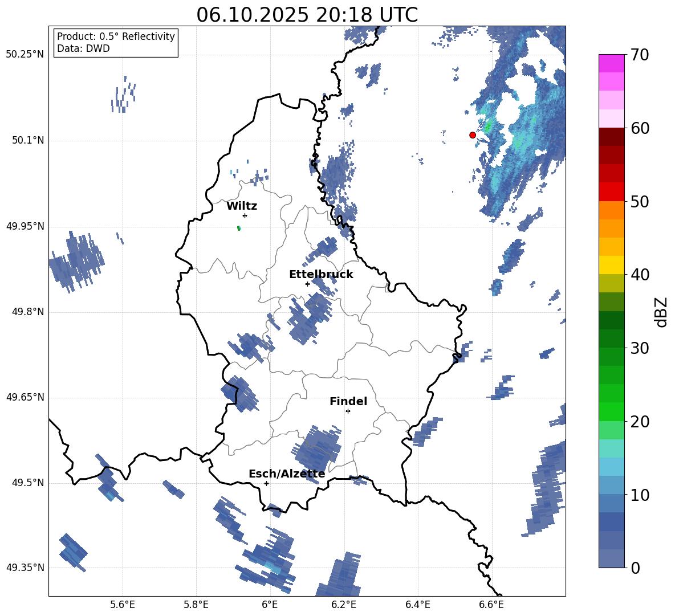
Task: Click the 49.65°N latitude label
Action: (x=25, y=397)
